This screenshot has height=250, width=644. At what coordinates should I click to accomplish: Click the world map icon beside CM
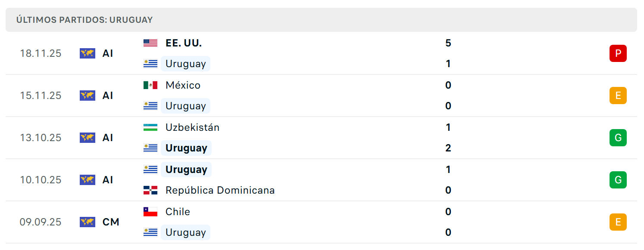pos(88,222)
